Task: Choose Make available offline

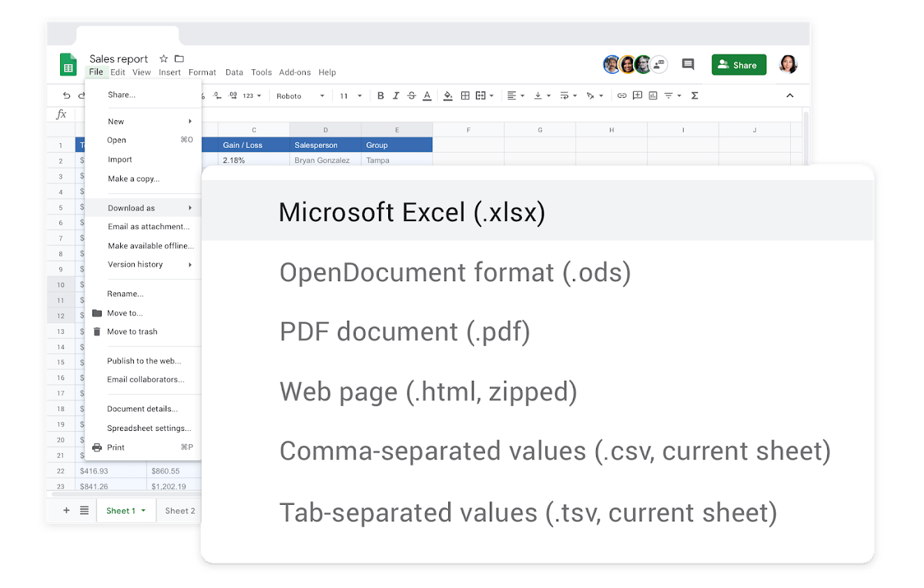Action: pyautogui.click(x=143, y=245)
